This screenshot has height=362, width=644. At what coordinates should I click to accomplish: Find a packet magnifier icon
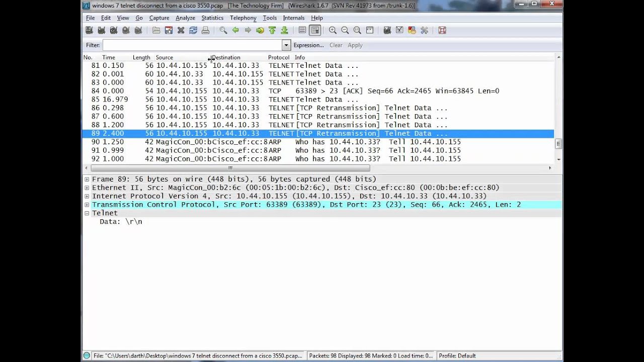223,30
